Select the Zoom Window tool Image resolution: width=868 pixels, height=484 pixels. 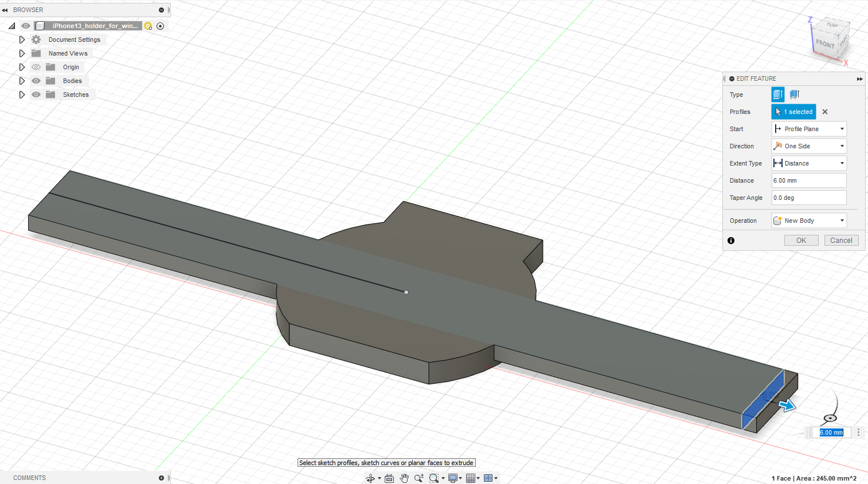tap(434, 478)
